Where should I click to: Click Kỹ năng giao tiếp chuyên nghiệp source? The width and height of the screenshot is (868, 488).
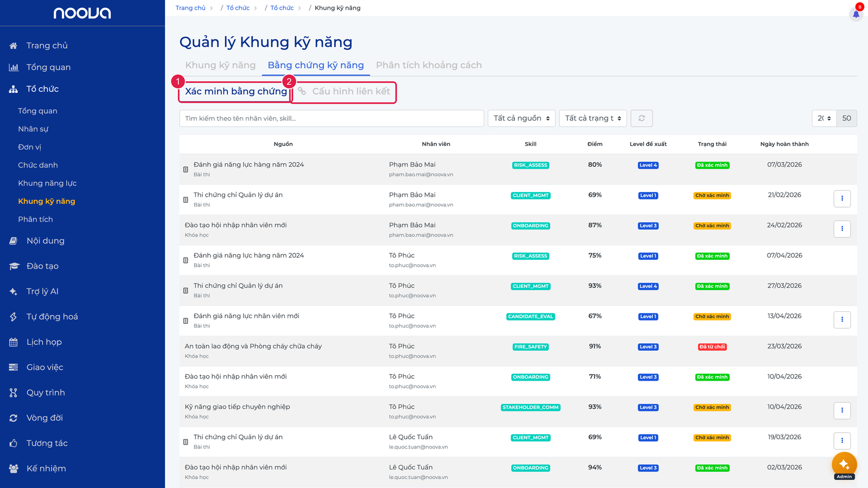(237, 407)
